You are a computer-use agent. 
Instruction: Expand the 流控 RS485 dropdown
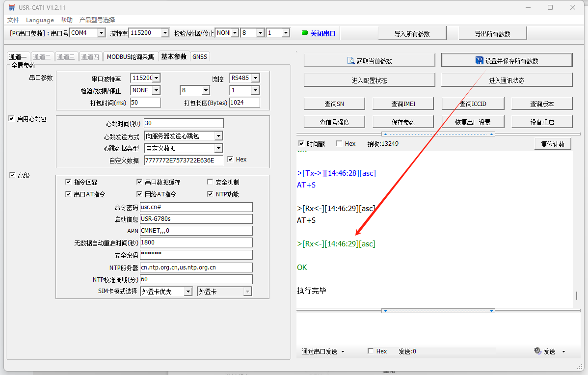click(x=255, y=78)
